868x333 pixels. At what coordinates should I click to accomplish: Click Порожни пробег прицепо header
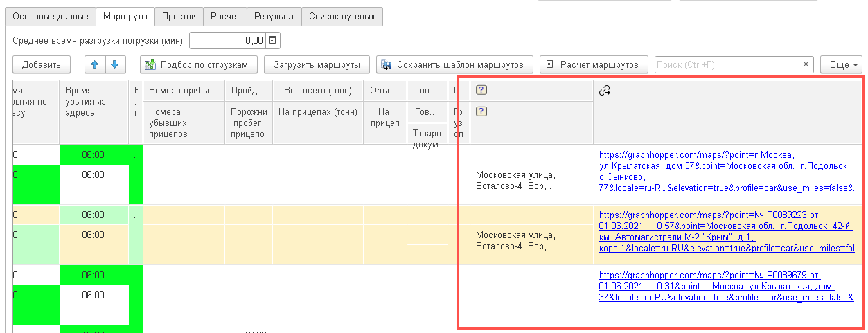249,123
